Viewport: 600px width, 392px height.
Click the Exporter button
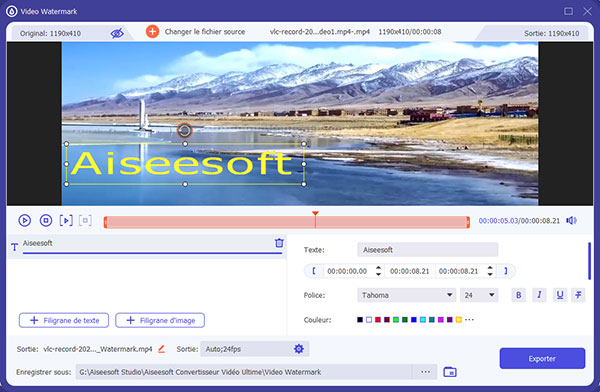coord(542,358)
